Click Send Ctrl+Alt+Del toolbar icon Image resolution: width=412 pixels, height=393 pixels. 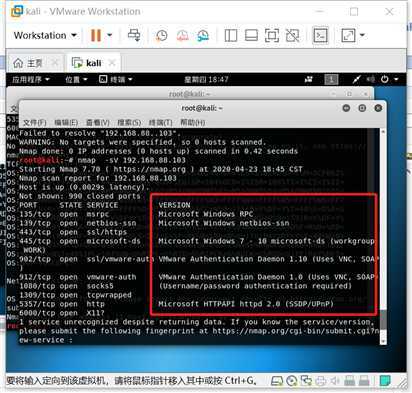tap(134, 35)
